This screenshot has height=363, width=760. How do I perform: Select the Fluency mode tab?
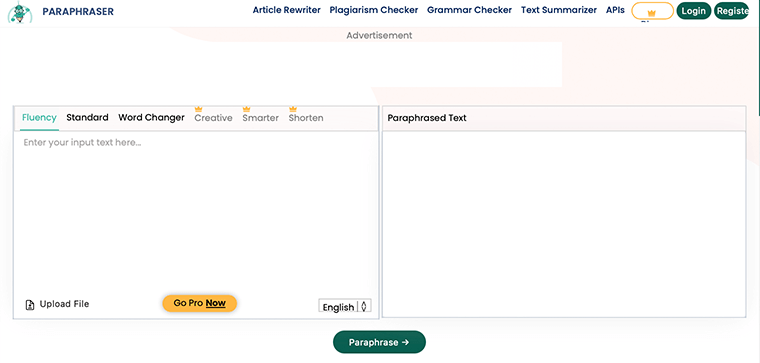(x=39, y=118)
